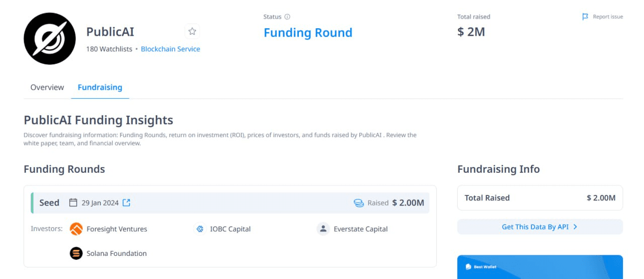The image size is (644, 279).
Task: Click the 180 Watchlists text
Action: (109, 49)
